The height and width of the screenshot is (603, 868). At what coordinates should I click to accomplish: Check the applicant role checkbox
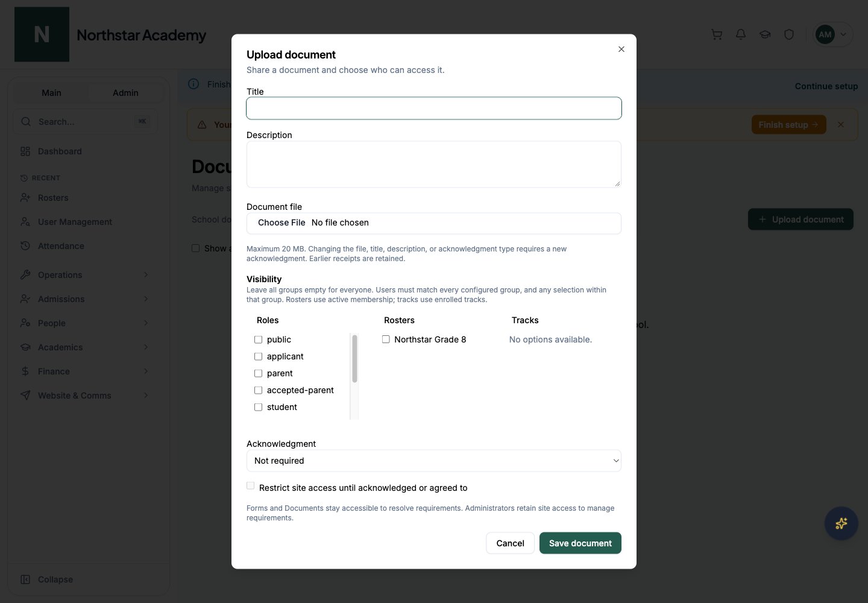point(258,356)
